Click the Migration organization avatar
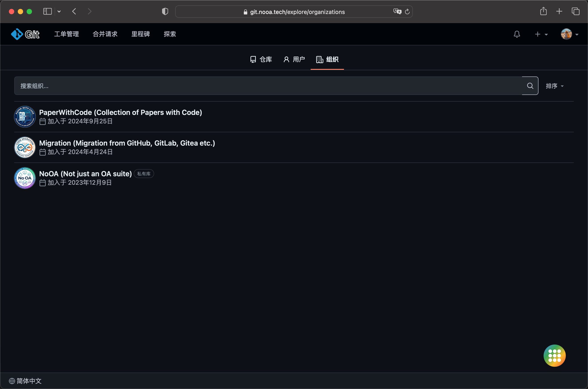This screenshot has width=588, height=389. (x=25, y=147)
